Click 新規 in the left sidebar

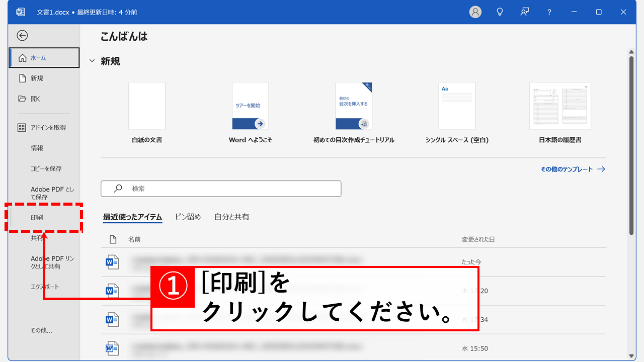click(37, 78)
